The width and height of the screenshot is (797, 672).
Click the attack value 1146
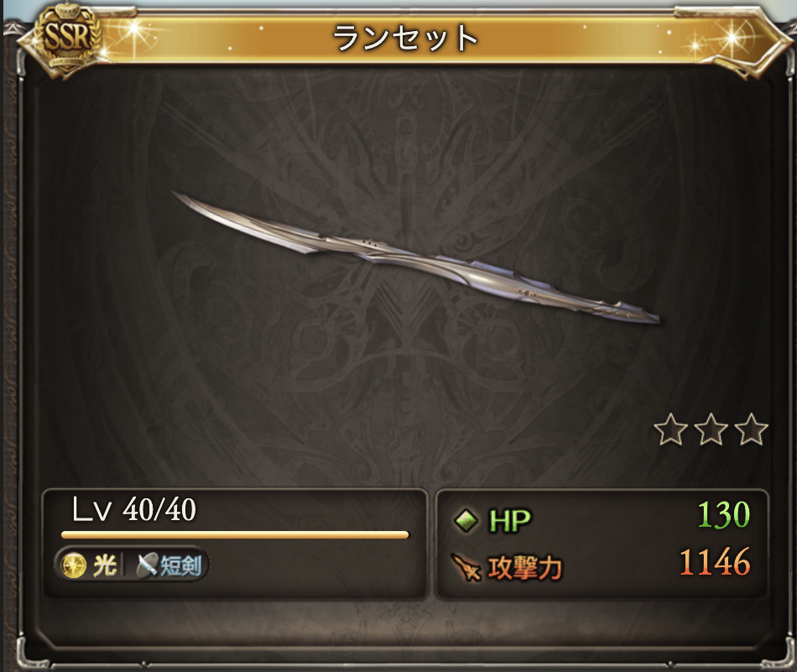point(715,562)
